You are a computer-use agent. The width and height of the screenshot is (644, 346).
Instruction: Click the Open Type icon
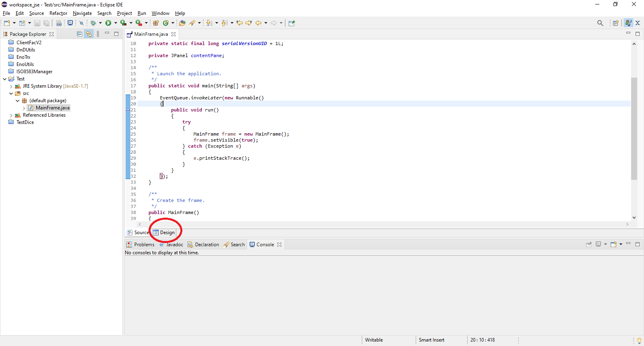pos(182,23)
